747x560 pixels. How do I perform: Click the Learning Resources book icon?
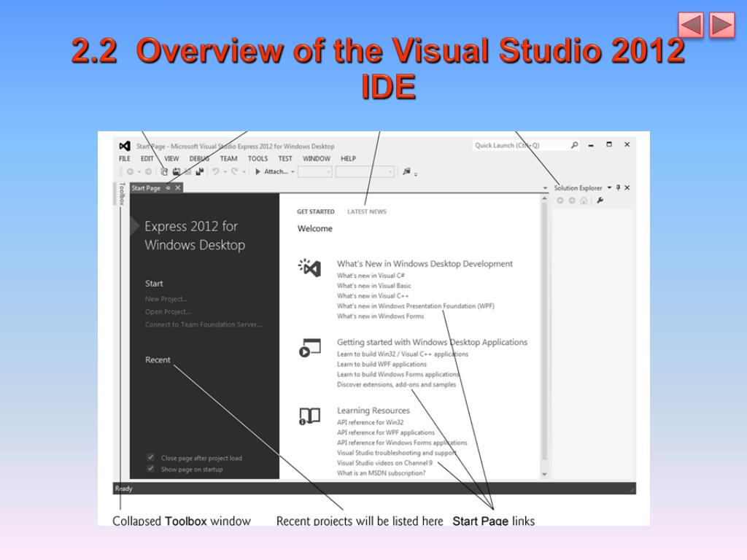[x=309, y=416]
